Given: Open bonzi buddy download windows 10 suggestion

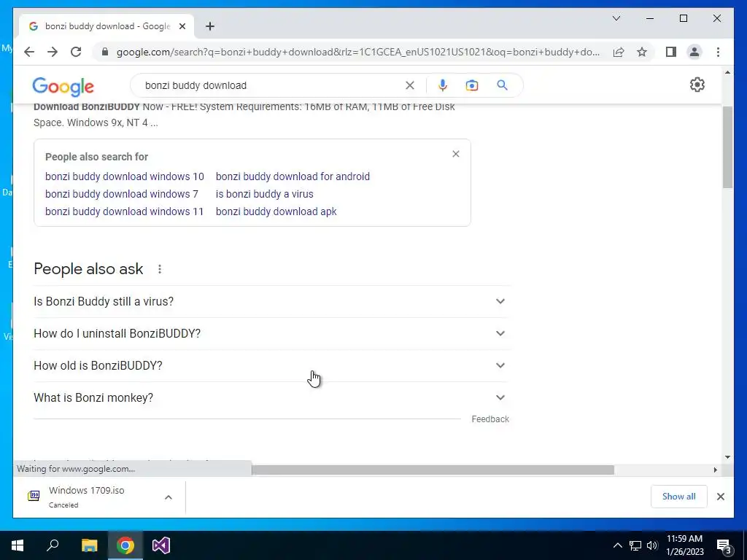Looking at the screenshot, I should click(124, 176).
